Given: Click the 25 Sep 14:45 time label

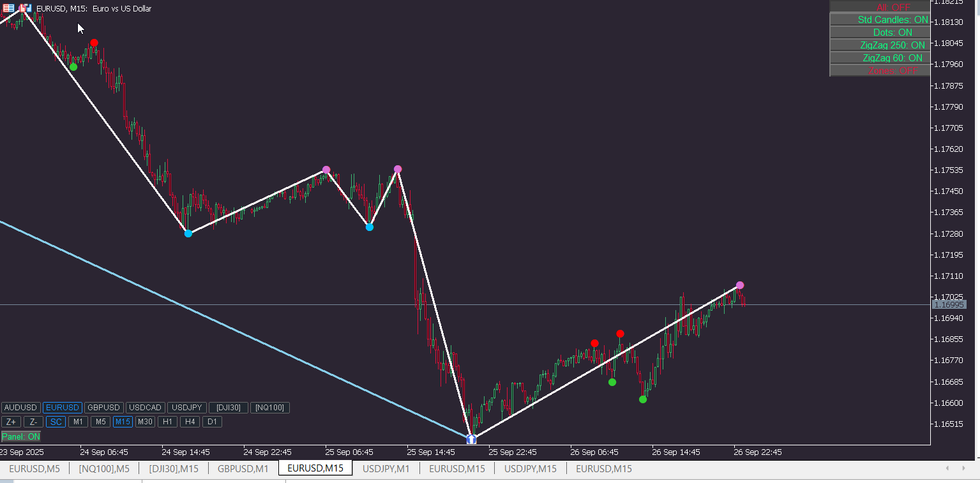Looking at the screenshot, I should [431, 452].
